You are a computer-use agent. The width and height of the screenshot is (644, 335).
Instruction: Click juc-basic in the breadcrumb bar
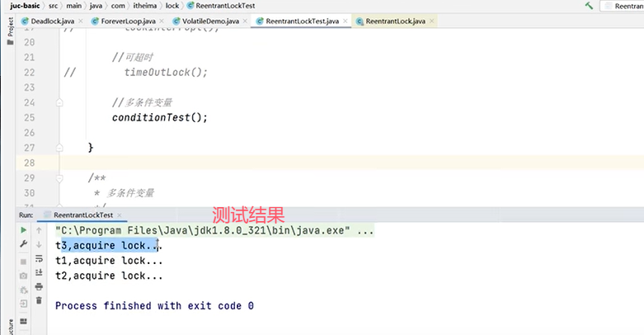25,6
